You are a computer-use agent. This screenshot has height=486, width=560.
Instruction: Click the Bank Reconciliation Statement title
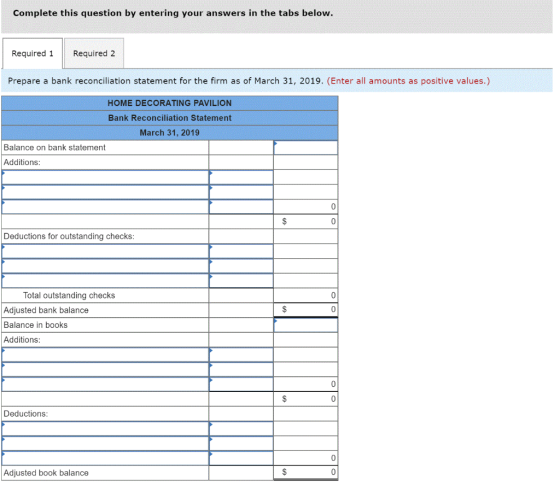pos(170,118)
